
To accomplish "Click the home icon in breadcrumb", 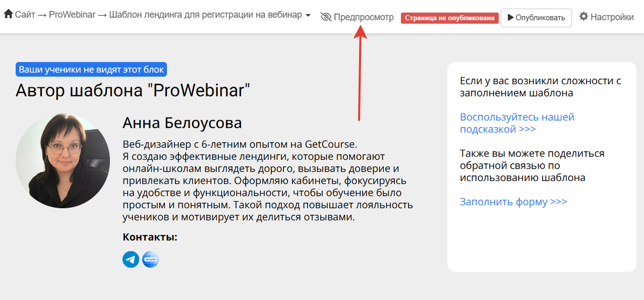I will click(x=9, y=15).
